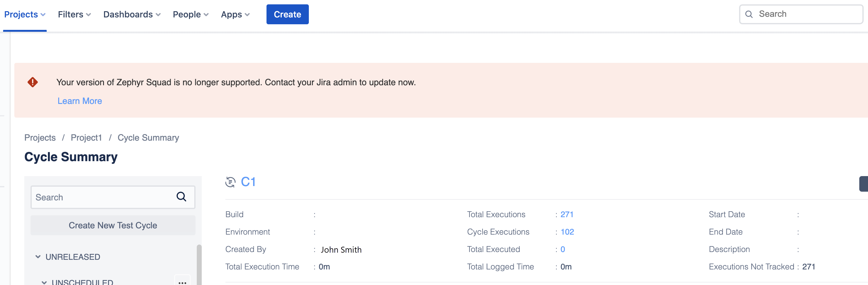Open the Projects dropdown menu
Screen dimensions: 868x285
pos(25,15)
